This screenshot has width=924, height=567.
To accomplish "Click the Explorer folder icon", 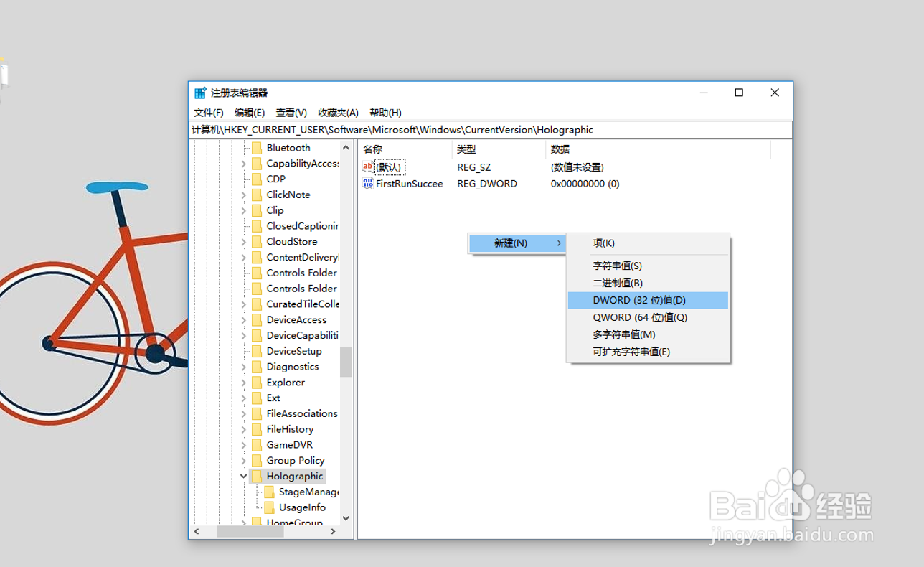I will (x=257, y=383).
